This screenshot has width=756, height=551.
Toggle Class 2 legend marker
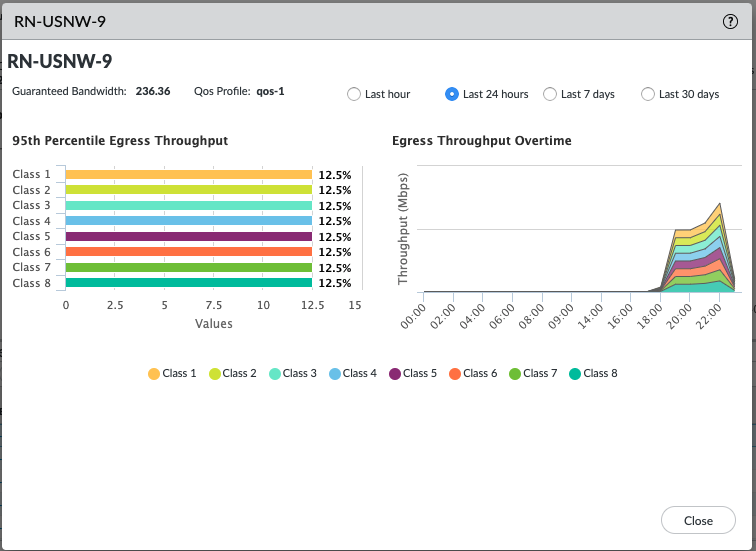pyautogui.click(x=214, y=374)
